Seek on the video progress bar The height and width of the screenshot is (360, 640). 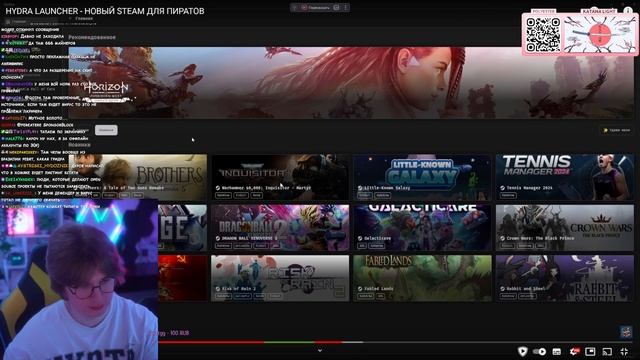[320, 342]
